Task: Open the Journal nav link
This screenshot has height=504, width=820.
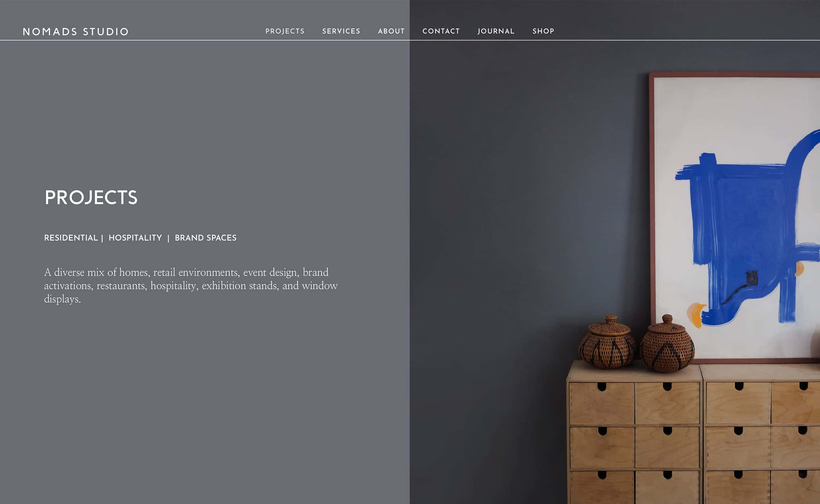Action: 496,31
